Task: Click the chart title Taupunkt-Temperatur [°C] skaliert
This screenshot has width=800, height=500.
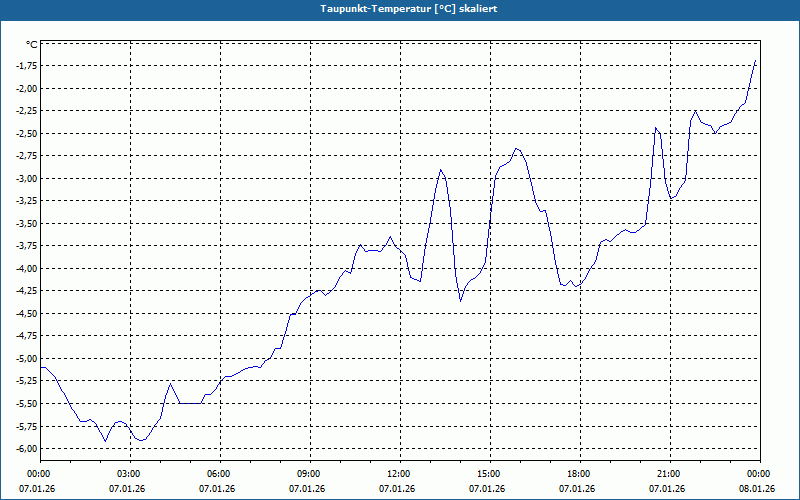Action: coord(409,9)
